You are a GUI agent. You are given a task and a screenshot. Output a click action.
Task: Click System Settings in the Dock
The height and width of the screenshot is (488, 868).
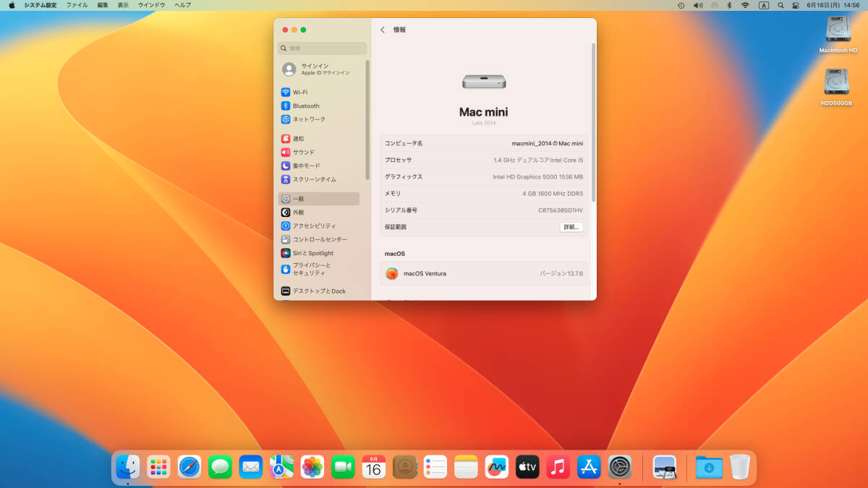point(620,467)
